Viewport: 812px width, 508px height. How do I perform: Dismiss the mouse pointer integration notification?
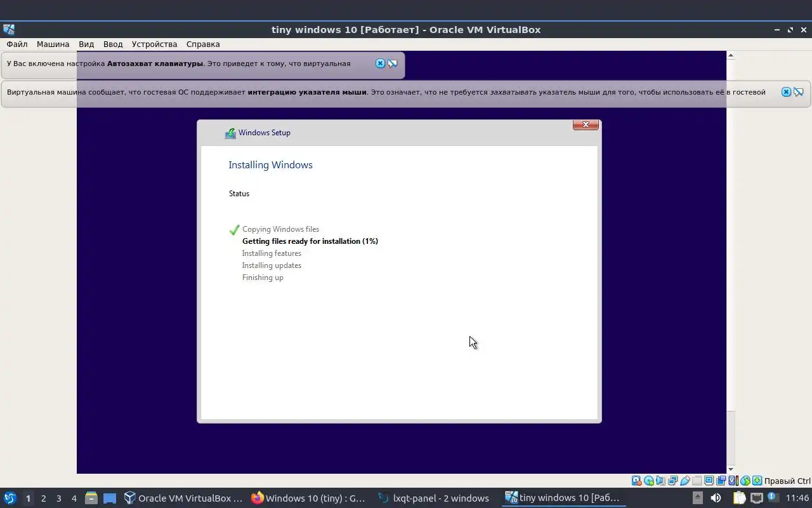[786, 92]
